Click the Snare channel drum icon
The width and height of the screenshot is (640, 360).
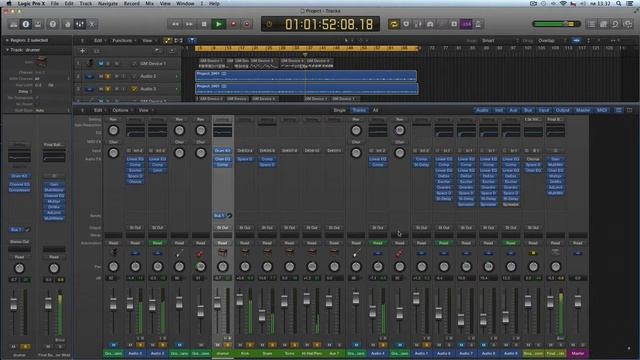(267, 253)
